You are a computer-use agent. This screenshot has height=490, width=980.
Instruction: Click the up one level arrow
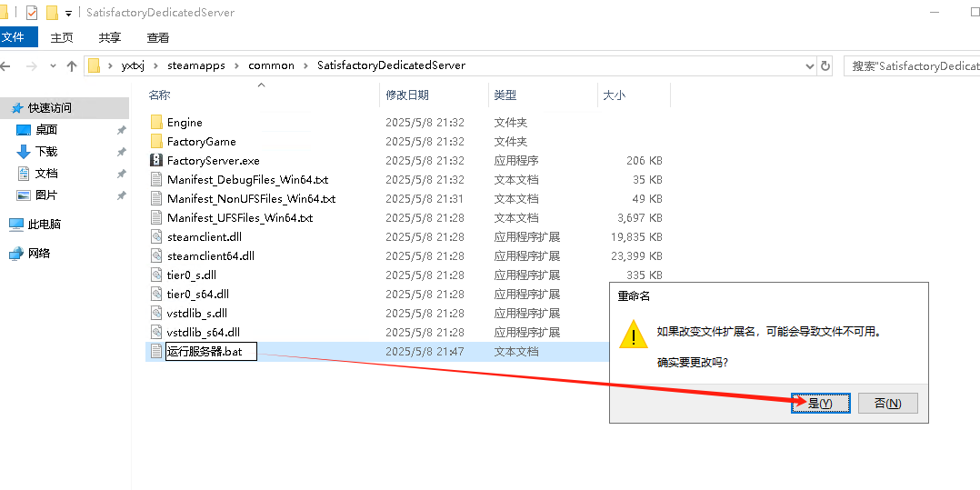[72, 65]
